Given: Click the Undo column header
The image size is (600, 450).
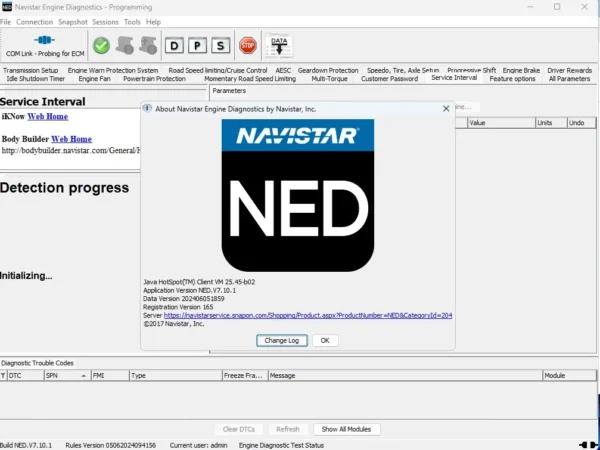Looking at the screenshot, I should pos(581,123).
